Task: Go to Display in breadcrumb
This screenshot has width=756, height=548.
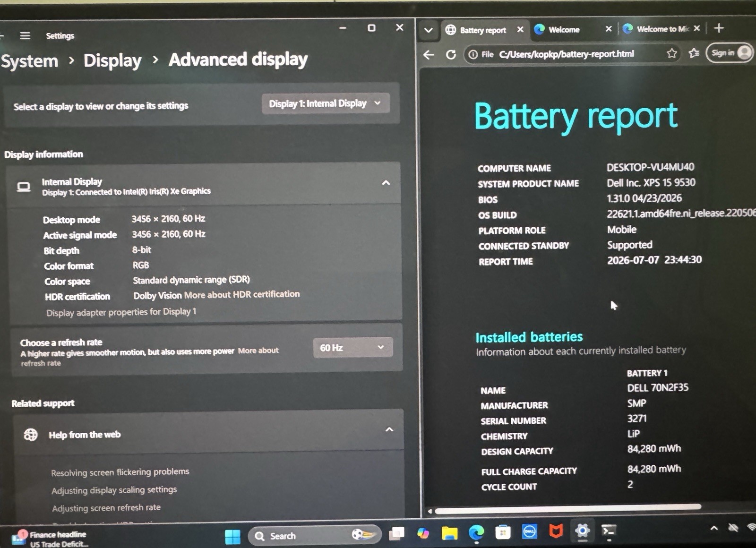Action: pyautogui.click(x=112, y=60)
